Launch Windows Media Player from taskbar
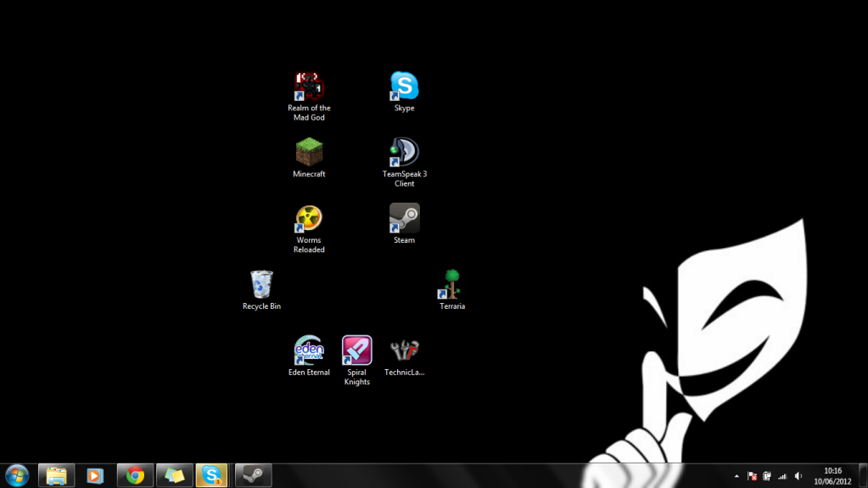 95,476
